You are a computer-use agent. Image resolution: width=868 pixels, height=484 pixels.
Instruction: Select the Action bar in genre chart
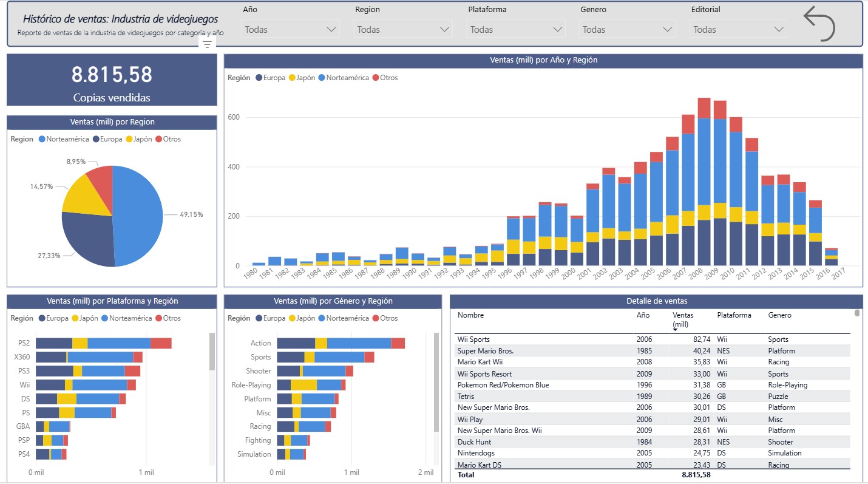[x=340, y=343]
